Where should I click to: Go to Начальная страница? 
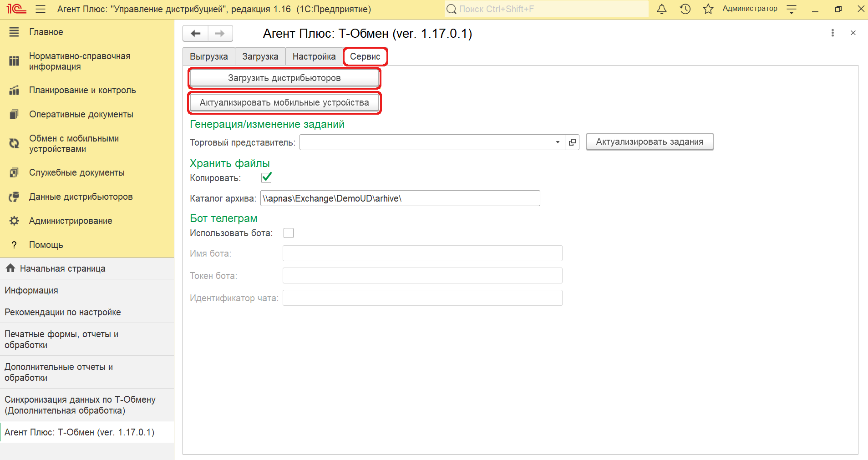pyautogui.click(x=87, y=268)
